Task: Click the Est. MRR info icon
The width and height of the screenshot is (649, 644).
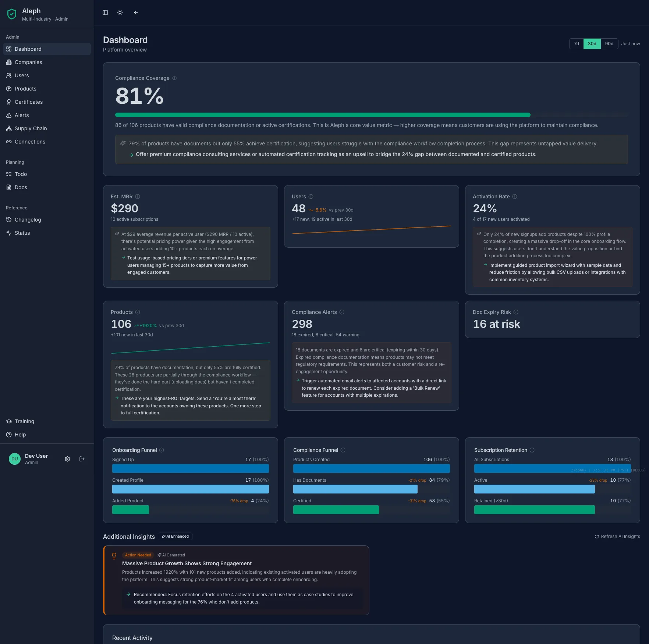Action: click(x=138, y=197)
